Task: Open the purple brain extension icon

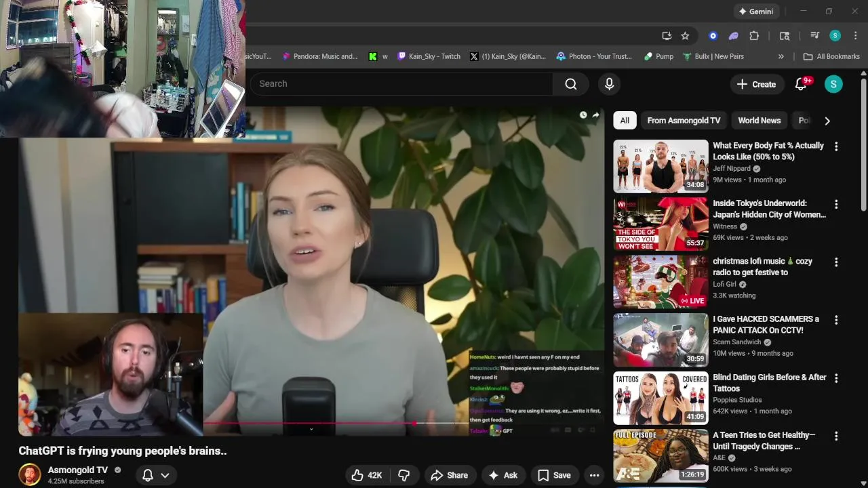Action: click(x=733, y=36)
